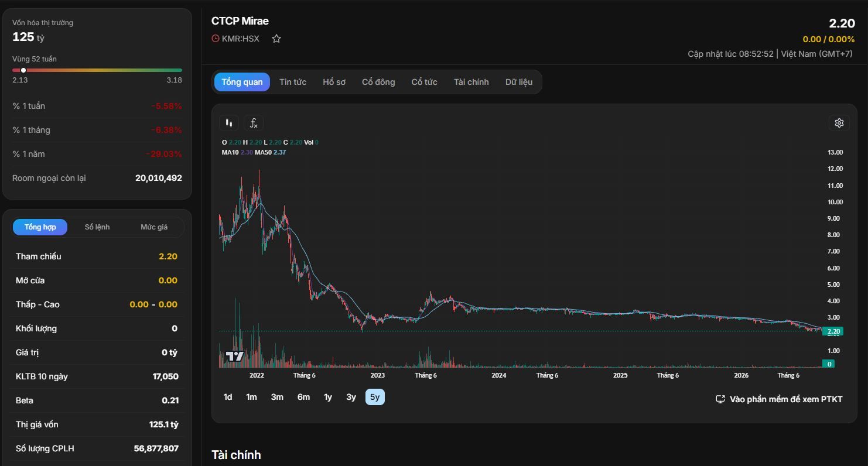Image resolution: width=868 pixels, height=466 pixels.
Task: Click the % 1 năm value -29.03%
Action: [x=164, y=154]
